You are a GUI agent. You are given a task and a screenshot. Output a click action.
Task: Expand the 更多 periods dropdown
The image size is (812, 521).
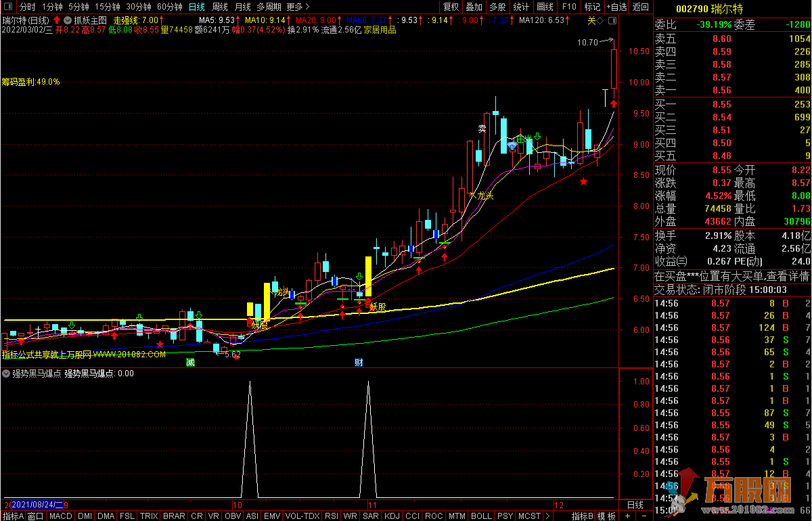298,7
